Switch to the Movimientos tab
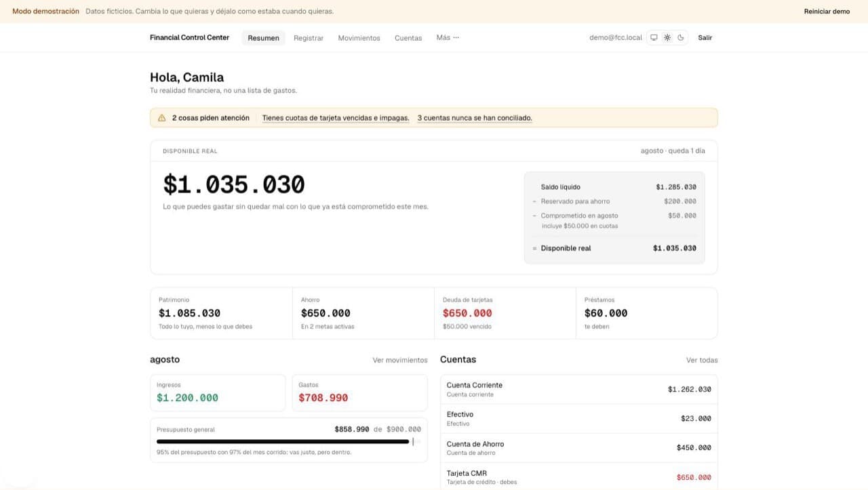This screenshot has height=490, width=868. (x=359, y=38)
